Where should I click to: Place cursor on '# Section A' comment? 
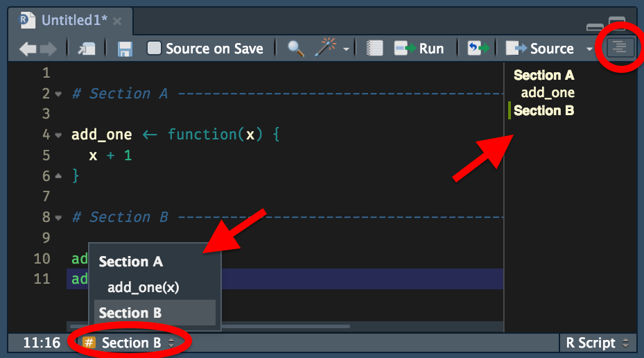[x=120, y=94]
